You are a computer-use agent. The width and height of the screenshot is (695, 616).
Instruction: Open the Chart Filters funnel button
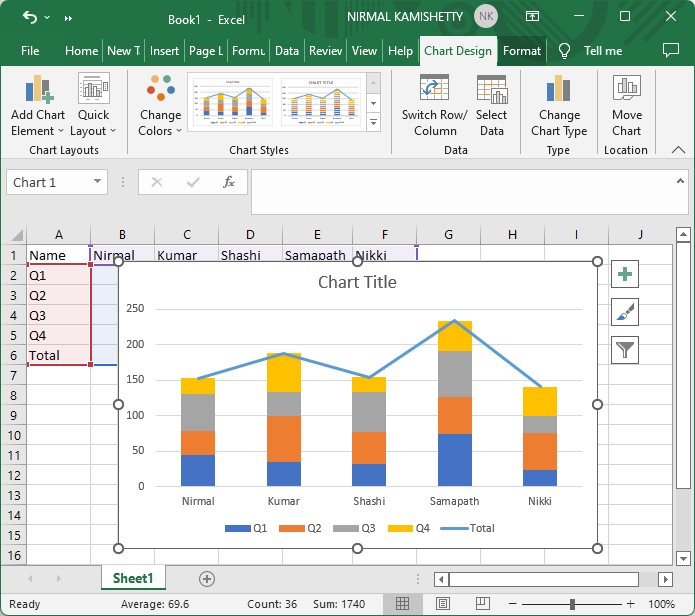625,349
